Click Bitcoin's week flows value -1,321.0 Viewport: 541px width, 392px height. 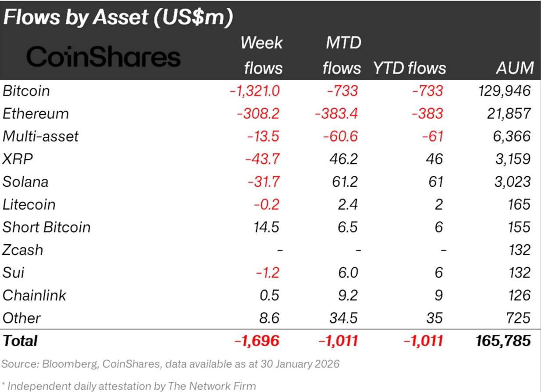tap(255, 91)
